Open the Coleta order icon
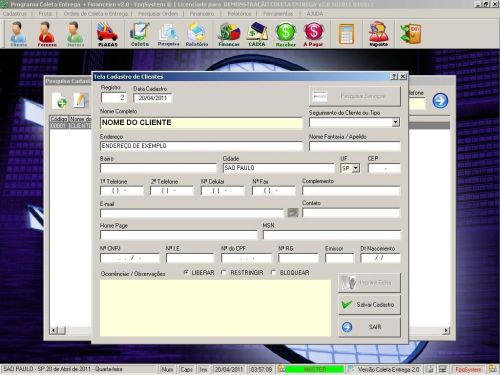Screen dimensions: 500x375 point(140,34)
